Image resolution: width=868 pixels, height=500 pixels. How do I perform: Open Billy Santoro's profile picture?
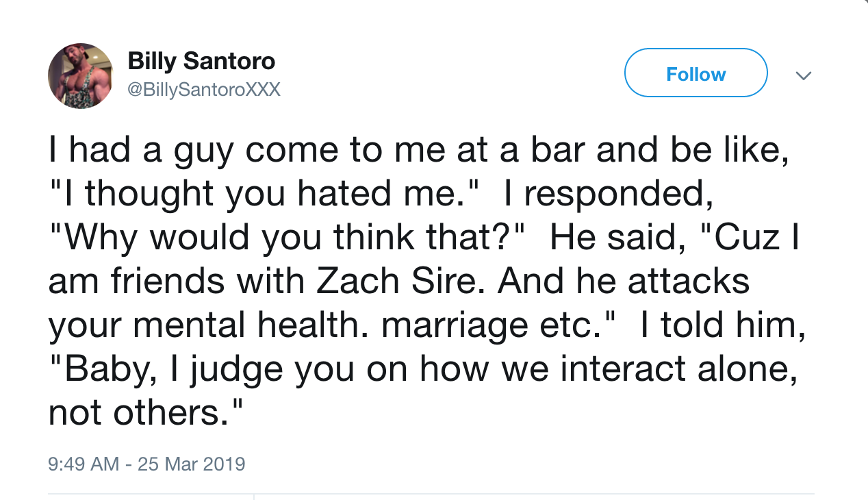click(80, 75)
